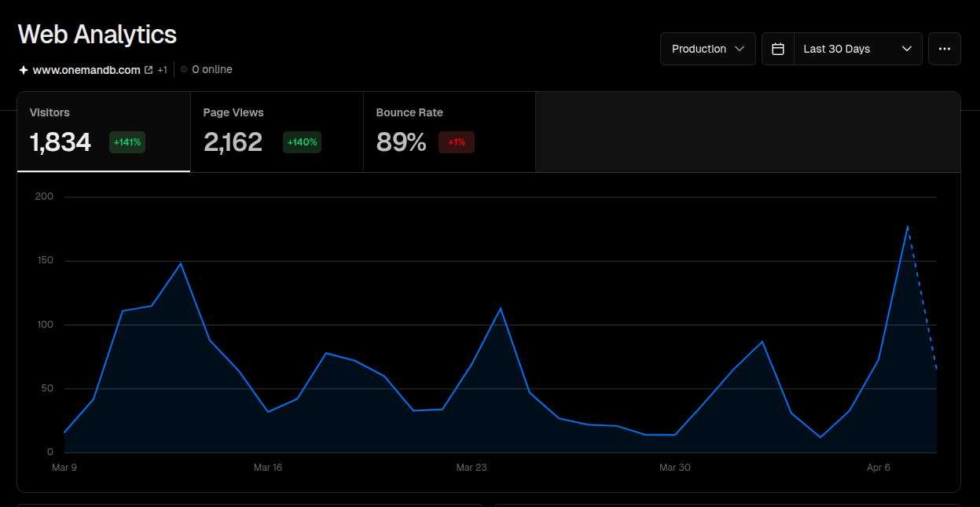Switch to the Bounce Rate tab
The width and height of the screenshot is (980, 507).
click(x=450, y=131)
